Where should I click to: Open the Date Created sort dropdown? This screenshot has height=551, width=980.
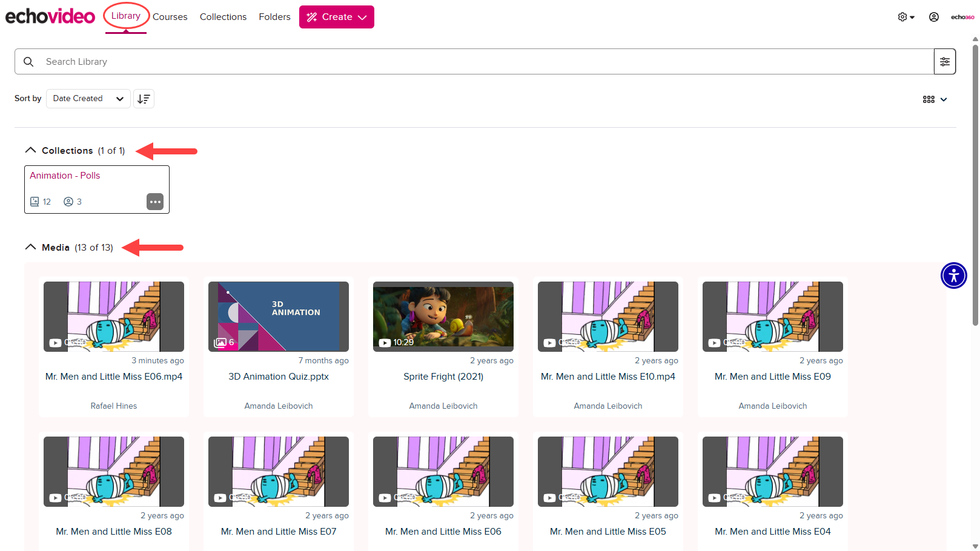(88, 98)
